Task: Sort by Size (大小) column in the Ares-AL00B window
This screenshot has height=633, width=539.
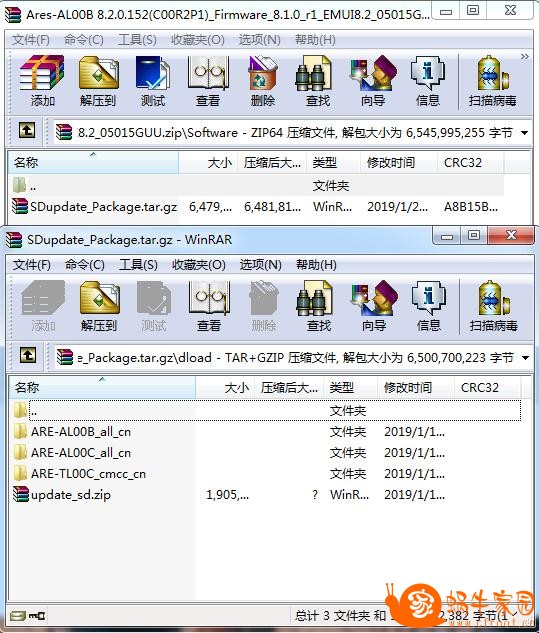Action: (208, 163)
